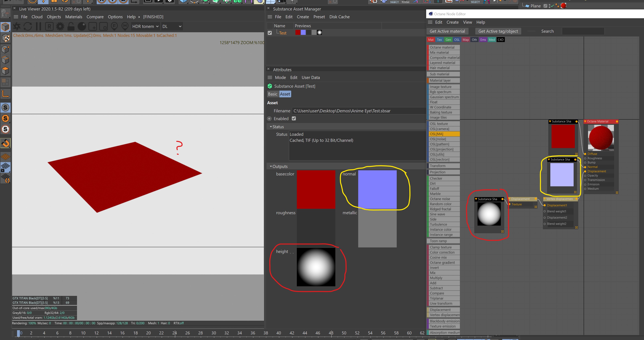The height and width of the screenshot is (340, 644).
Task: Open the Disk Cache menu
Action: point(339,17)
